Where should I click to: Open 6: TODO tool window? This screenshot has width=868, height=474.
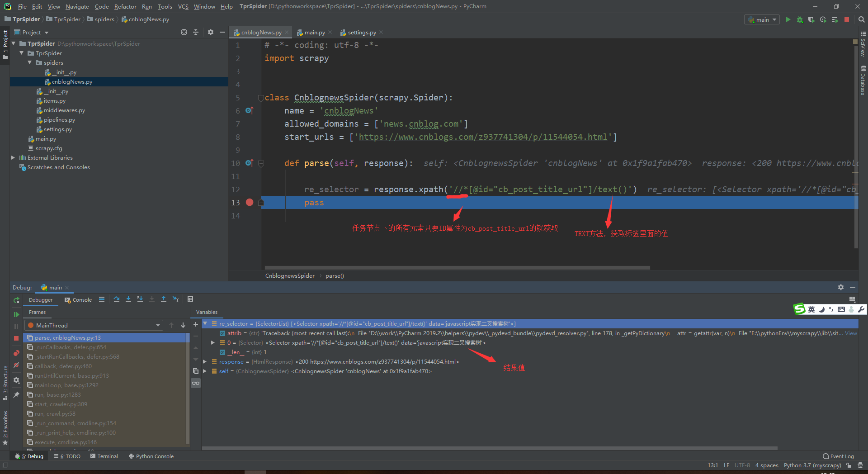(x=67, y=456)
